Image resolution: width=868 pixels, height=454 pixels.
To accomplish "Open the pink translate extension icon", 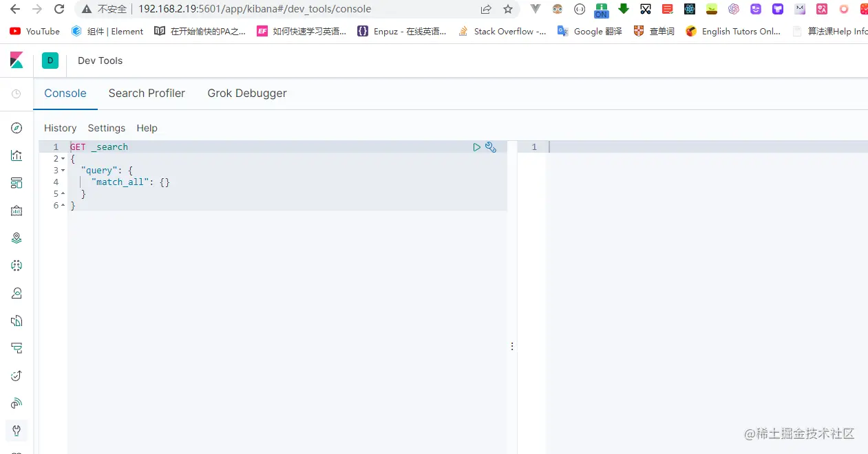I will 822,9.
